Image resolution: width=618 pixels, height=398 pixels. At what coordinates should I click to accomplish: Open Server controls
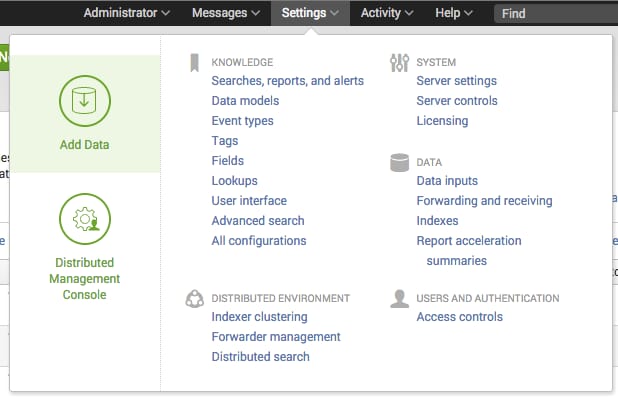tap(457, 101)
